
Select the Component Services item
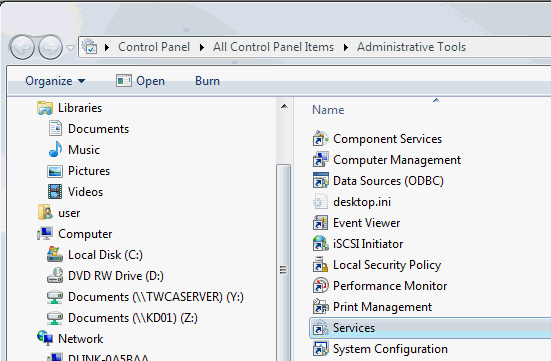tap(387, 139)
